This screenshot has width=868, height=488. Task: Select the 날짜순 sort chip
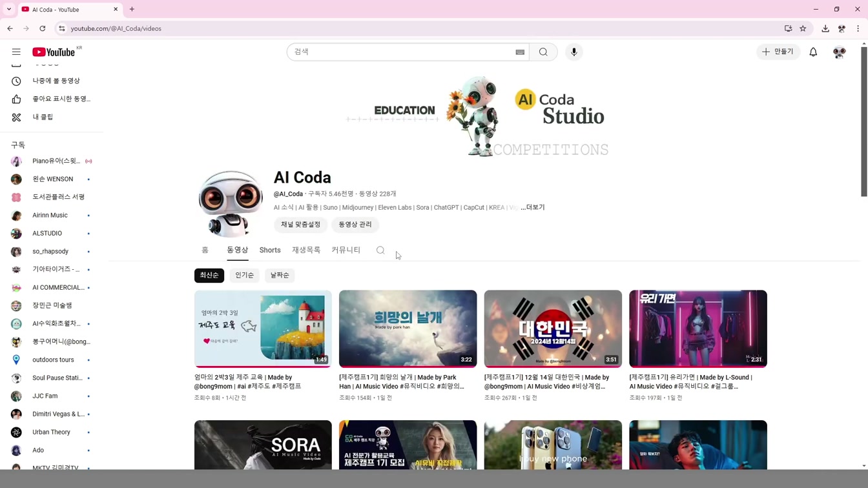(x=280, y=275)
